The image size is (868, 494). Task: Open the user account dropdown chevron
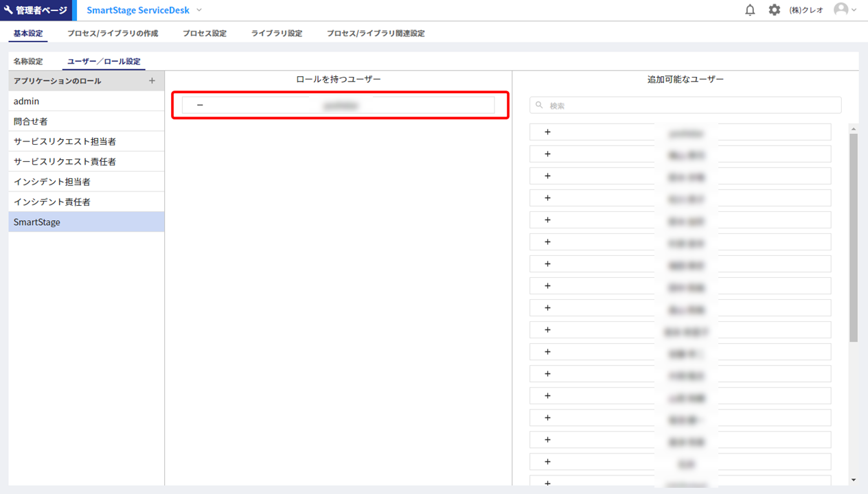click(854, 10)
